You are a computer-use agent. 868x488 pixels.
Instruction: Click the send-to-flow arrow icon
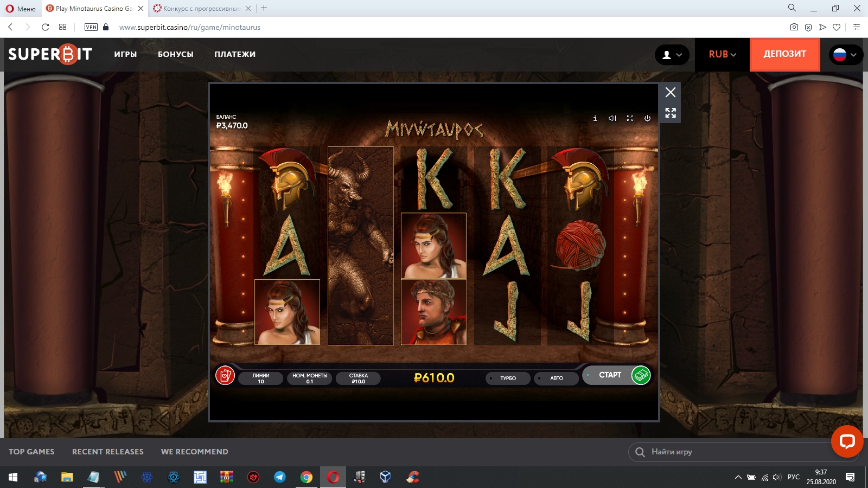tap(822, 27)
